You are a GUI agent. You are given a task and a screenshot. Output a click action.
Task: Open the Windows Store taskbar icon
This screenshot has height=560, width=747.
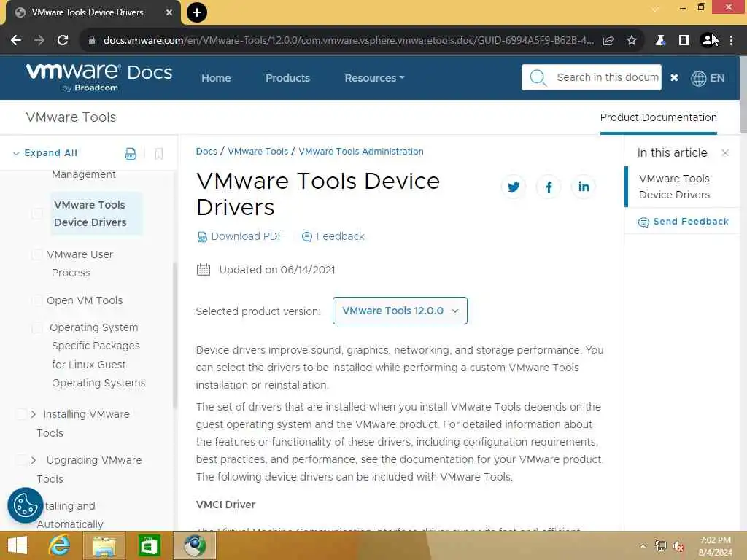149,545
